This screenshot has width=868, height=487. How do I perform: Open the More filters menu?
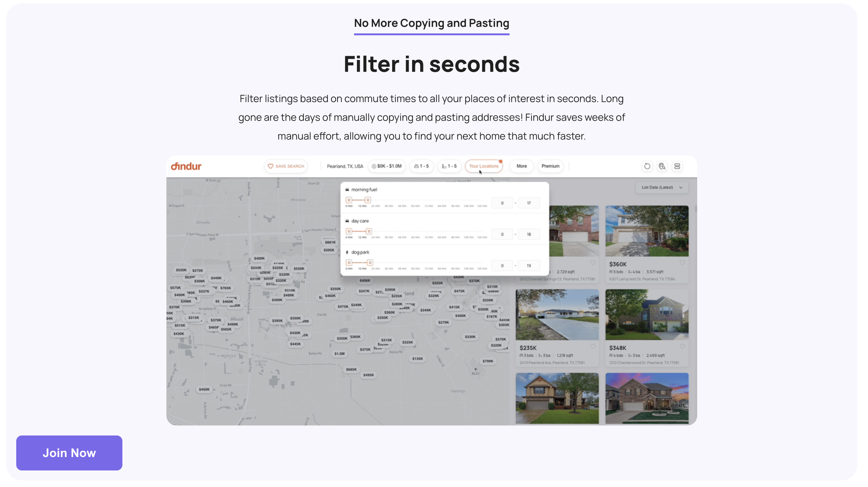(x=522, y=166)
